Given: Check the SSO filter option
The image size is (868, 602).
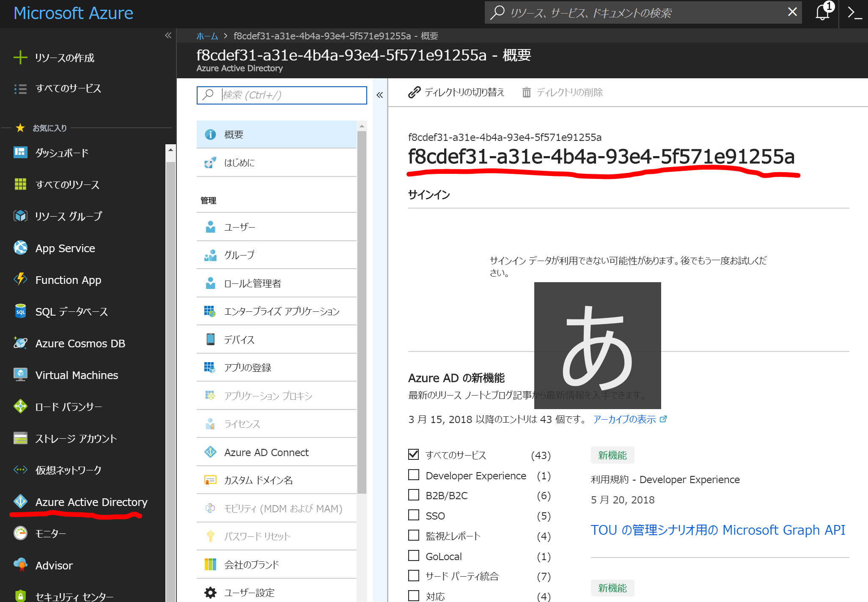Looking at the screenshot, I should [413, 515].
